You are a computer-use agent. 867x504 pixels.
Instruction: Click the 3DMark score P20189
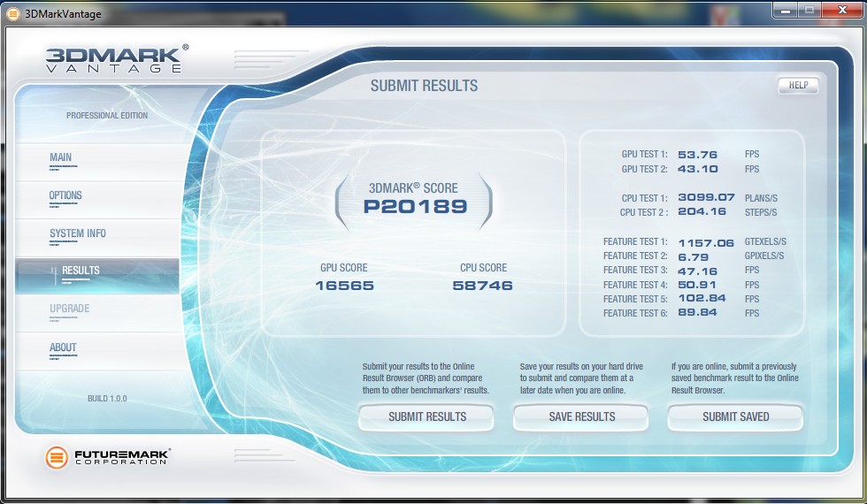pyautogui.click(x=415, y=207)
